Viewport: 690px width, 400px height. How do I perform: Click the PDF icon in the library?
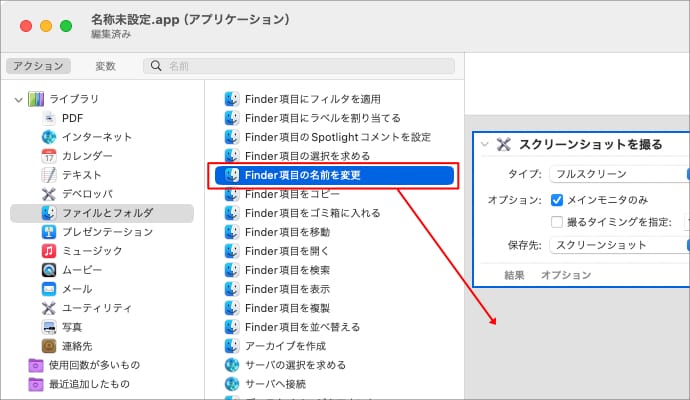pos(49,118)
